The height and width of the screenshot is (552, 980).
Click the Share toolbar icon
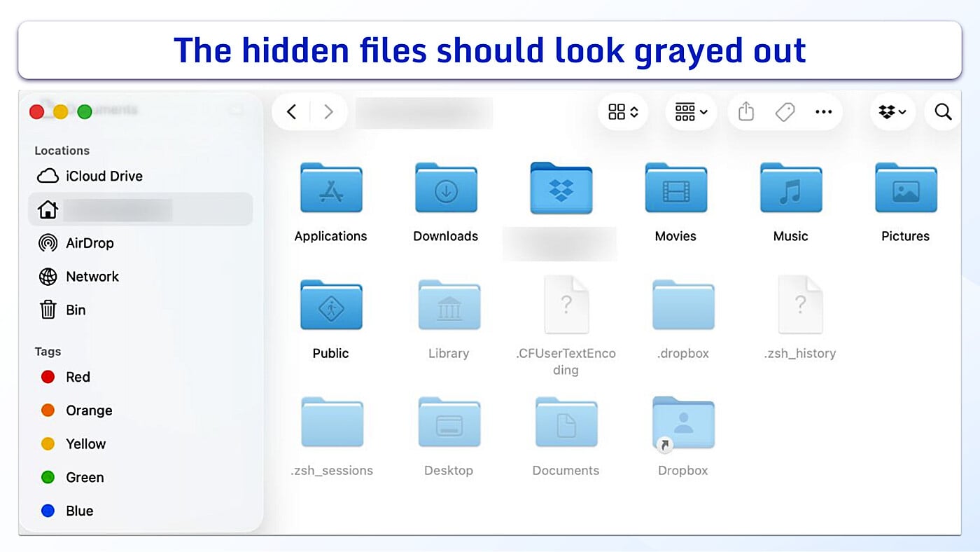(x=746, y=111)
